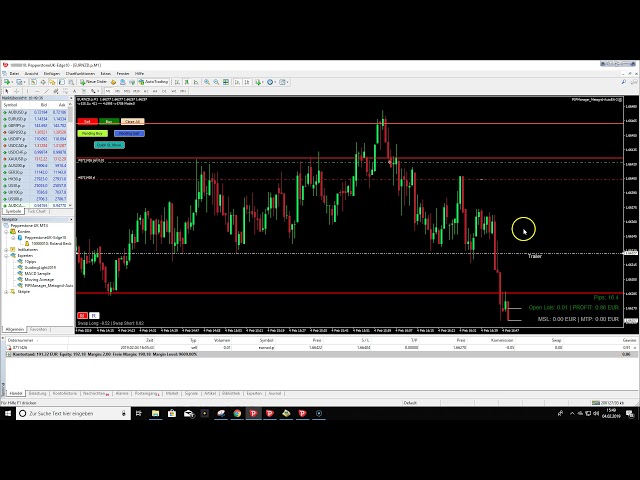Click the Windows taskbar search field

(80, 413)
